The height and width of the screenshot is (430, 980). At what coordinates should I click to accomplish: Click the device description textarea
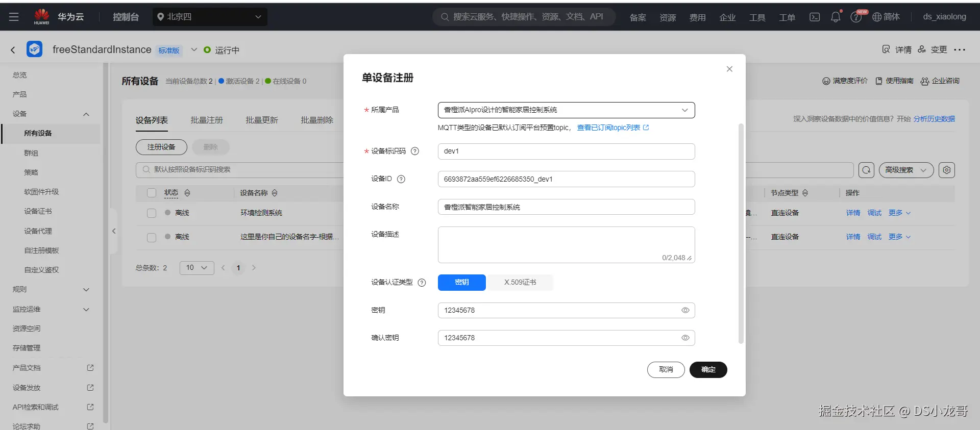[x=566, y=245]
